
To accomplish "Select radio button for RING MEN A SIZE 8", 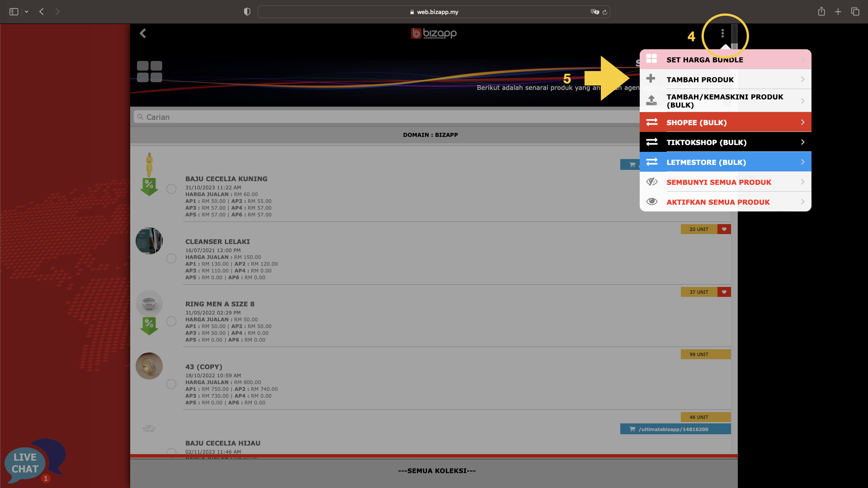I will [x=171, y=321].
